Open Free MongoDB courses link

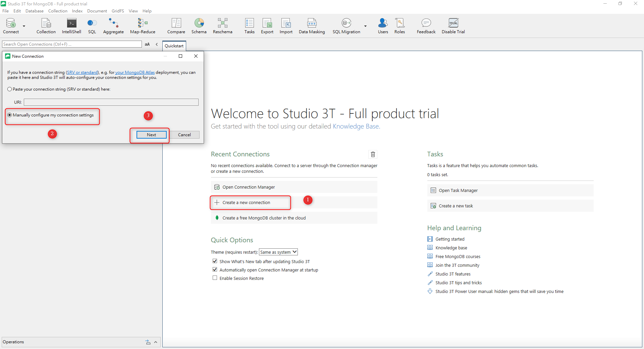pos(458,257)
